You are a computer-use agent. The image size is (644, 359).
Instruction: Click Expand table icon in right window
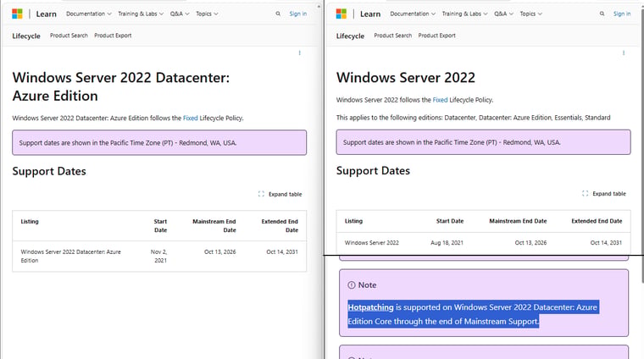tap(586, 194)
